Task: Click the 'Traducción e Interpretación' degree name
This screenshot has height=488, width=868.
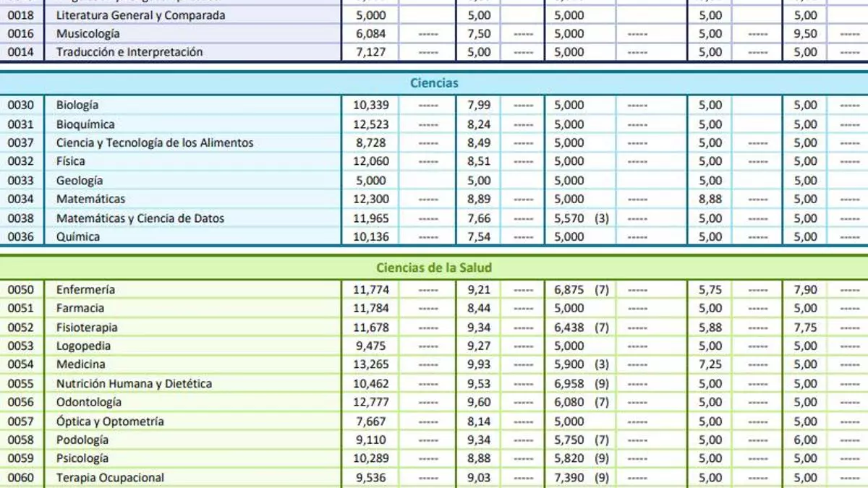Action: click(129, 52)
